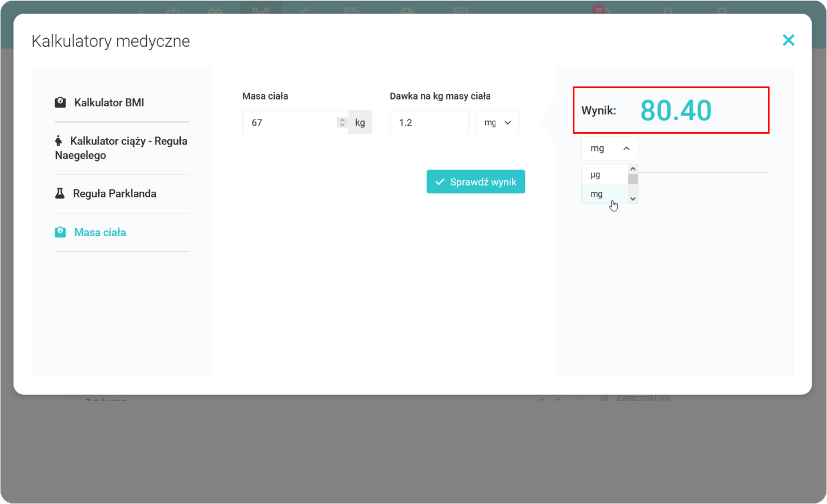827x504 pixels.
Task: Click the Dawka na kg input field
Action: (x=429, y=122)
